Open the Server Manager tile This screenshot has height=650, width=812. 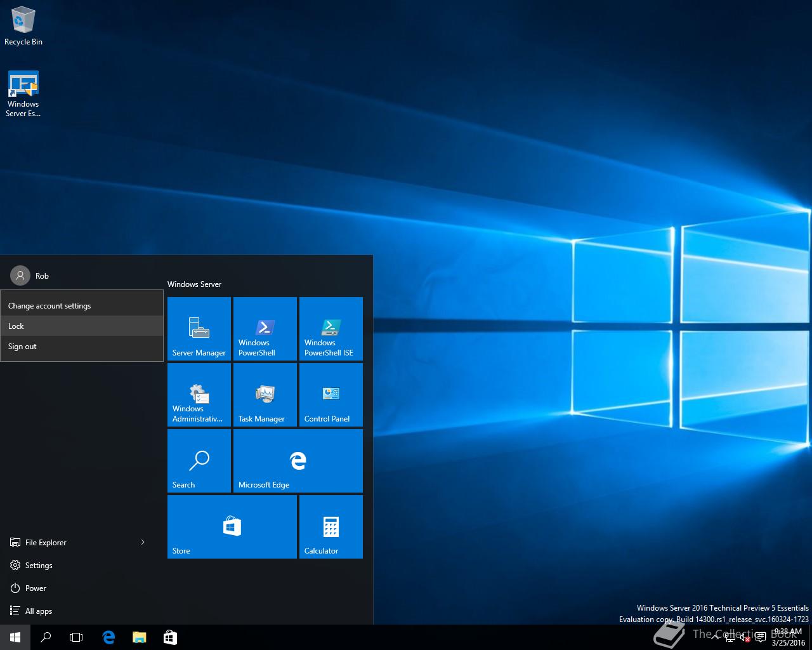click(x=199, y=329)
